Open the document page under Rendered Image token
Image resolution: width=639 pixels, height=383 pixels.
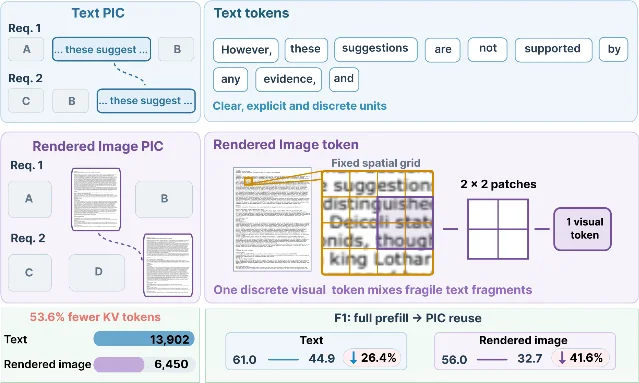[x=272, y=219]
